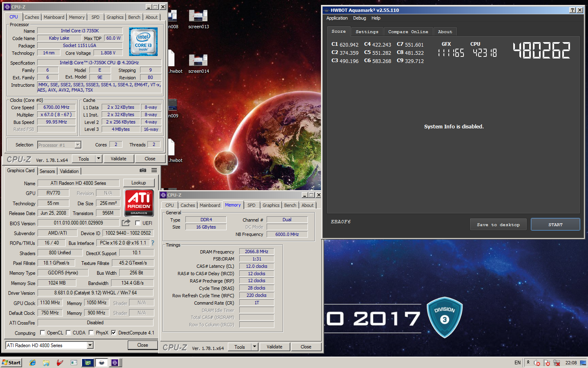Image resolution: width=588 pixels, height=368 pixels.
Task: Click START button in Aquamark
Action: 555,224
